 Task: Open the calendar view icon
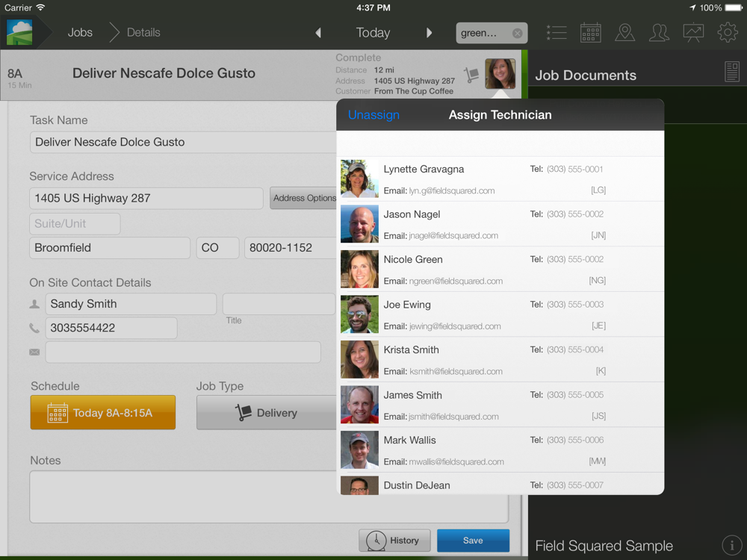coord(591,33)
